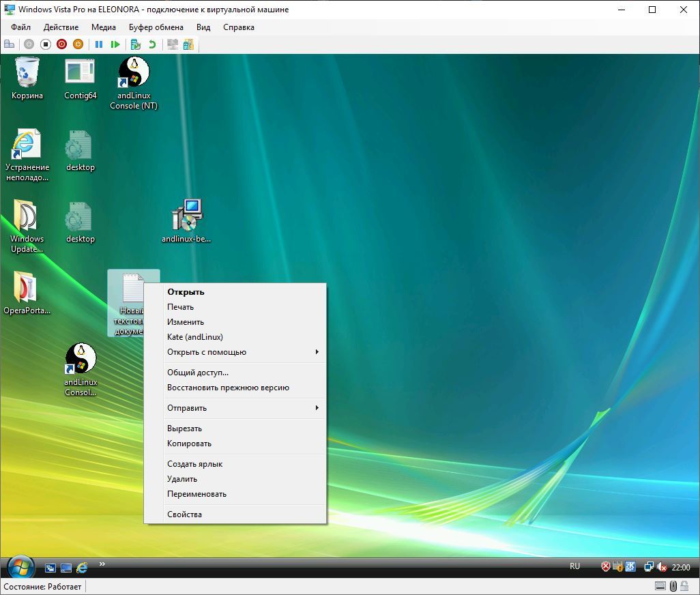Click the green Reset VM play icon
The height and width of the screenshot is (595, 700).
[x=115, y=44]
